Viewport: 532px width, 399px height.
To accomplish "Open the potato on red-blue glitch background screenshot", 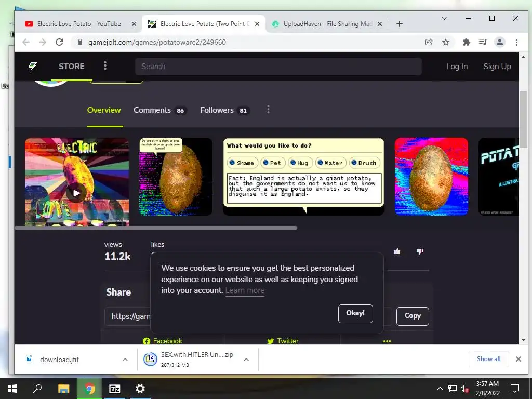I will [432, 177].
